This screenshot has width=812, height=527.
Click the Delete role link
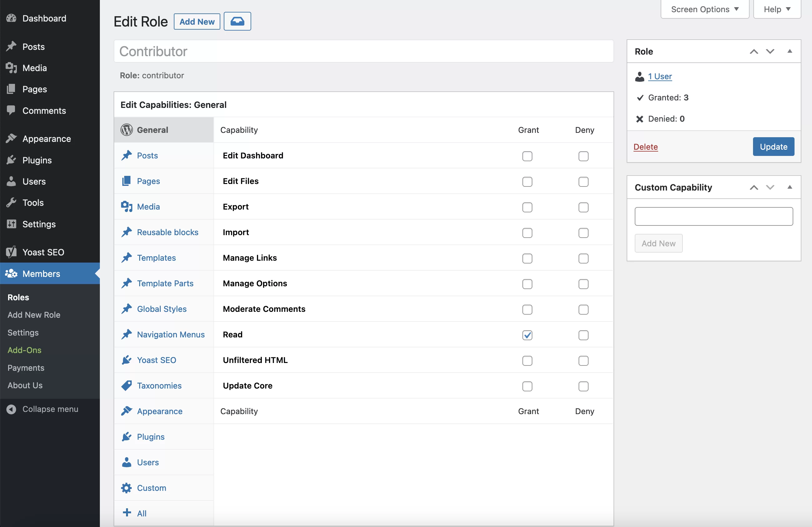[645, 147]
